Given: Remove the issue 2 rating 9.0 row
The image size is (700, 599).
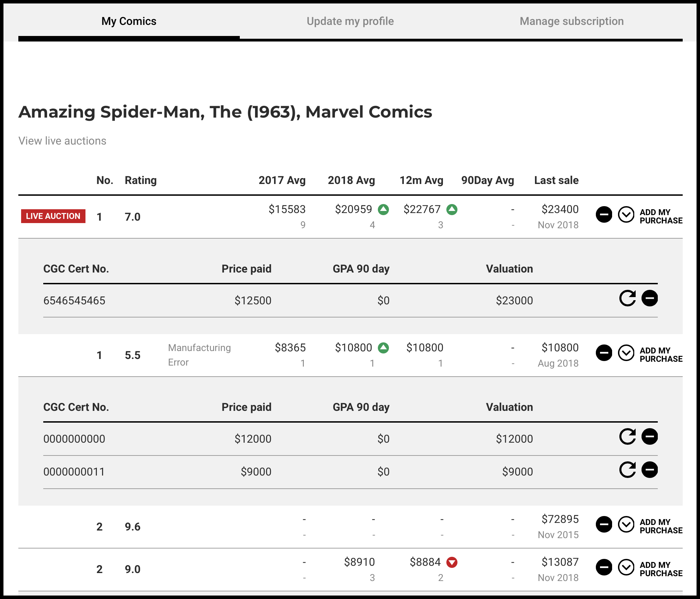Looking at the screenshot, I should 604,567.
